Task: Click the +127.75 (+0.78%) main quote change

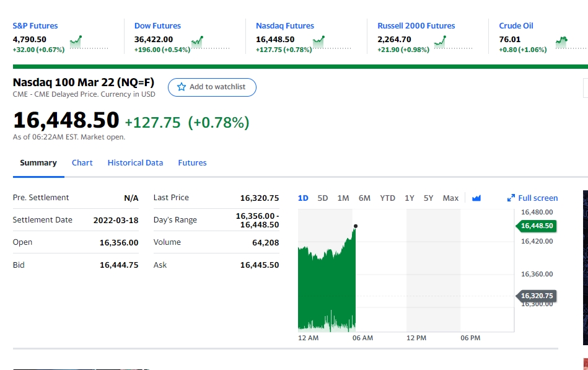Action: pyautogui.click(x=186, y=123)
